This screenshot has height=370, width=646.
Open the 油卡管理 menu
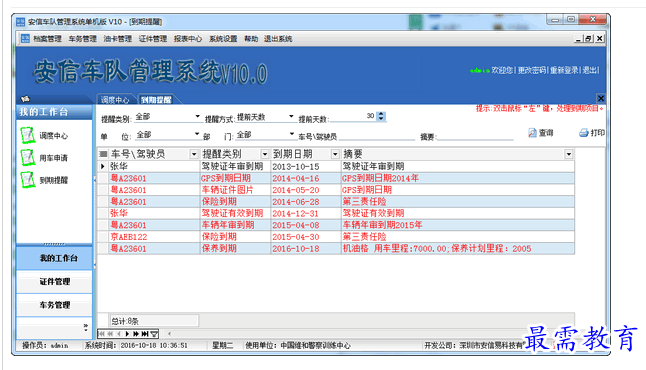(x=117, y=39)
